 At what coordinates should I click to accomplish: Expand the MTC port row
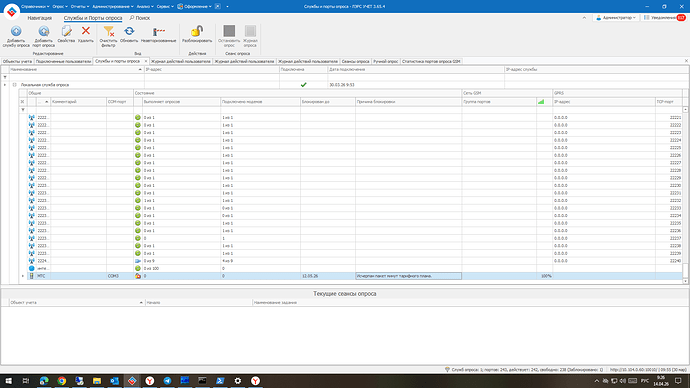click(23, 276)
